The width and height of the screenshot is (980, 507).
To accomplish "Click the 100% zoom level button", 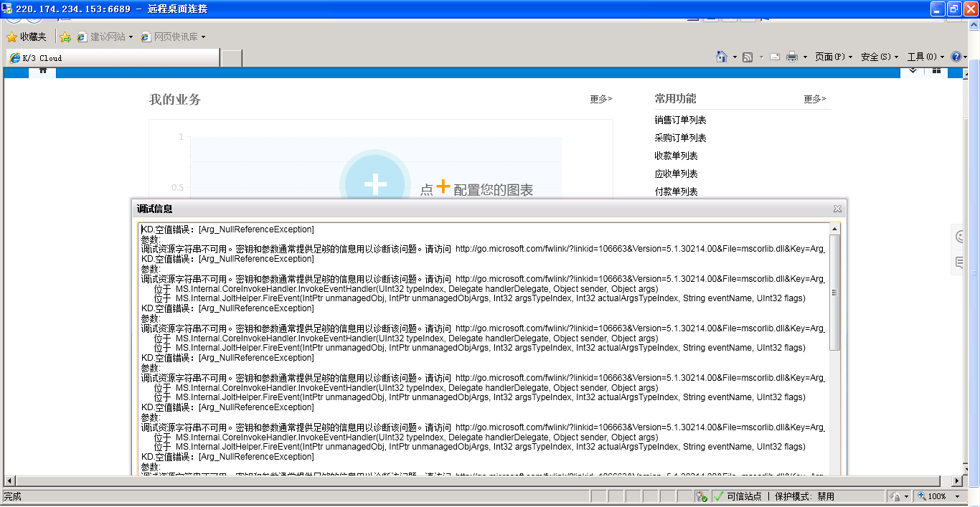I will coord(931,496).
